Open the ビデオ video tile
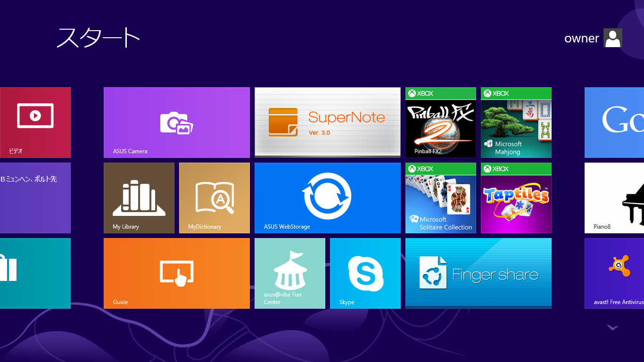This screenshot has width=644, height=362. pos(35,123)
